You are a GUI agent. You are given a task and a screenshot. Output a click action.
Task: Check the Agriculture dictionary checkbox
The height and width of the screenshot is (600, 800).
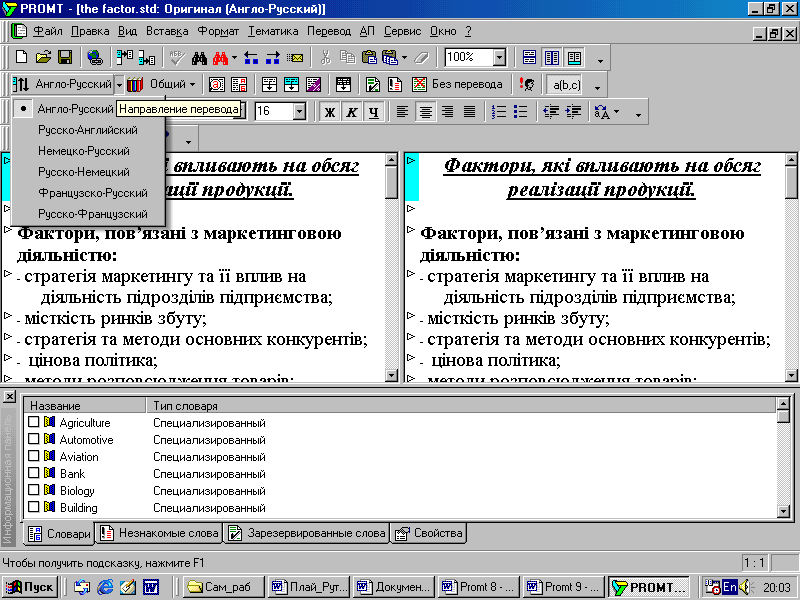click(34, 422)
